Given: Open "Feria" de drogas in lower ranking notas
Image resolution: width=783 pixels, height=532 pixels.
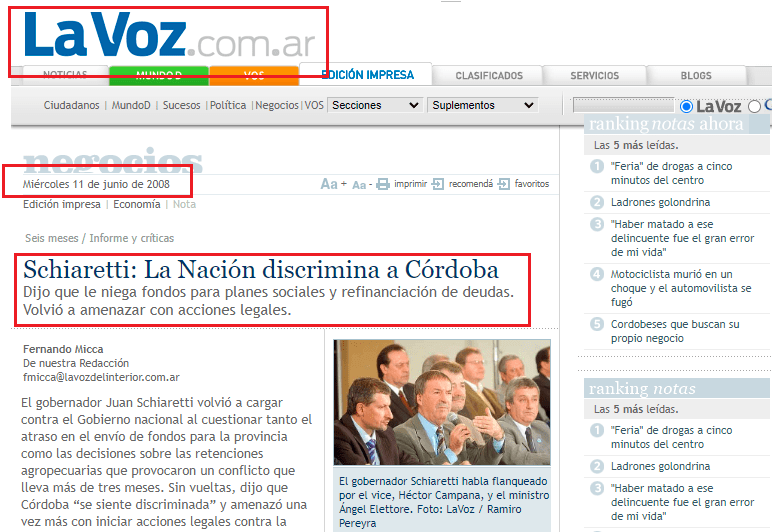Looking at the screenshot, I should coord(671,437).
